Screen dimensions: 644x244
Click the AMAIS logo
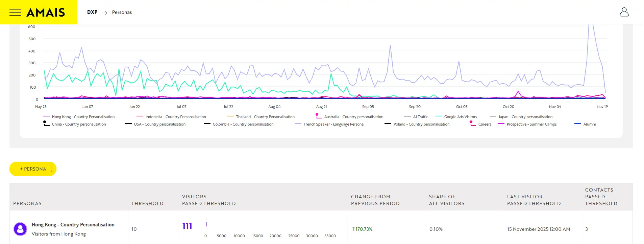[46, 13]
